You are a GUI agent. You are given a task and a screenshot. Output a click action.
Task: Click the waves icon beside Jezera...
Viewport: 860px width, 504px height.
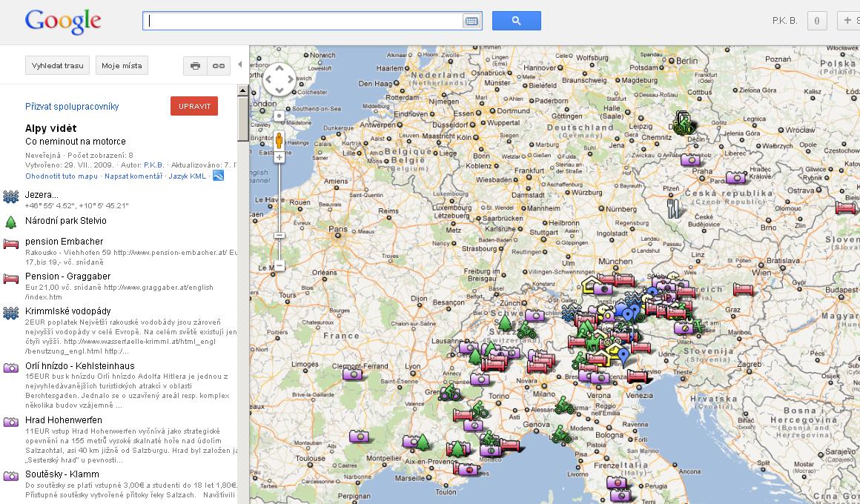[x=11, y=197]
